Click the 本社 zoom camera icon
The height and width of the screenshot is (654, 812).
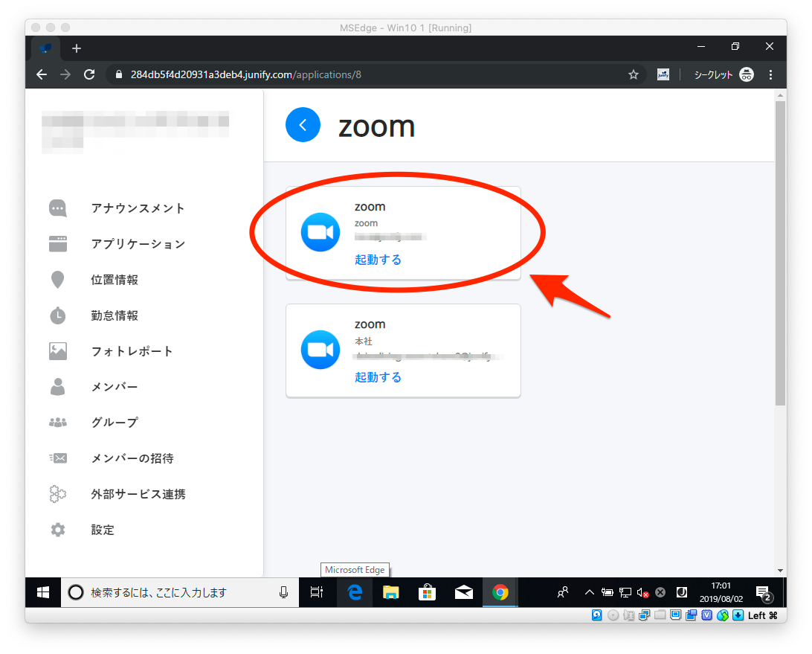coord(320,350)
